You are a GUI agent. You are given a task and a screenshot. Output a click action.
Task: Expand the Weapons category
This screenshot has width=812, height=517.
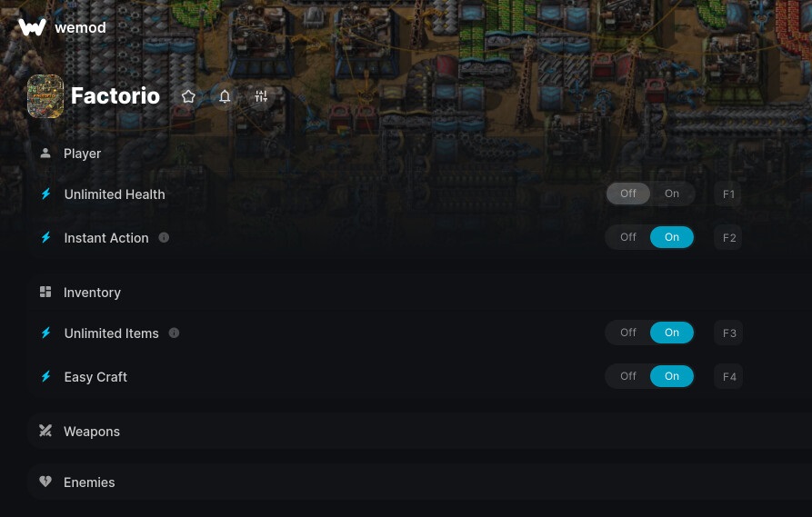(x=419, y=431)
